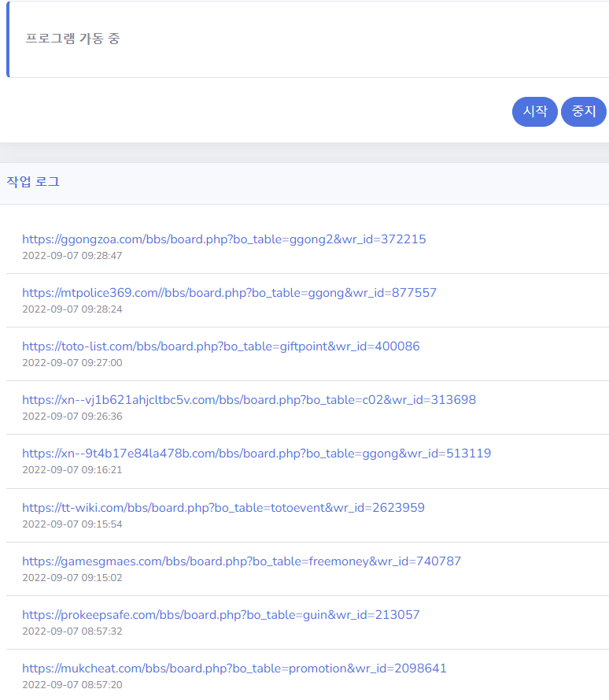Follow the toto-list.com giftpoint link
The height and width of the screenshot is (700, 609).
[221, 346]
